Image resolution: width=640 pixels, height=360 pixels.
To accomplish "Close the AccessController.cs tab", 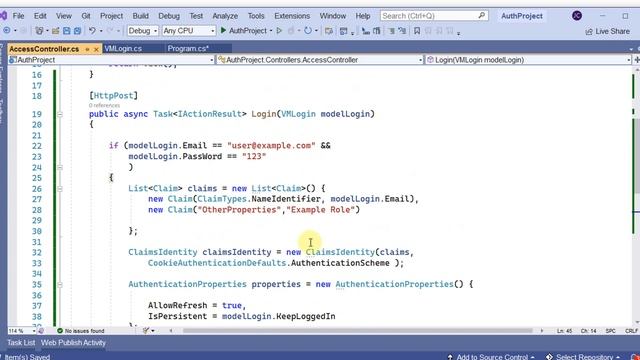I will [96, 49].
